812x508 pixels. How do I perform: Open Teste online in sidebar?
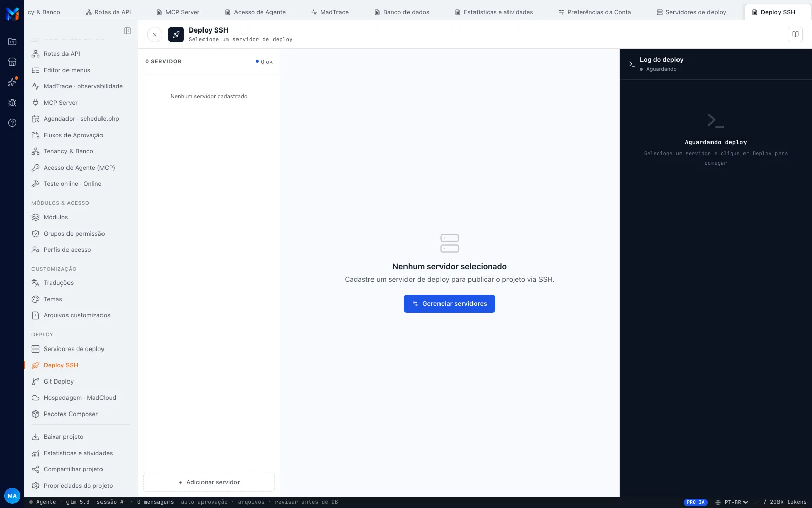tap(81, 184)
